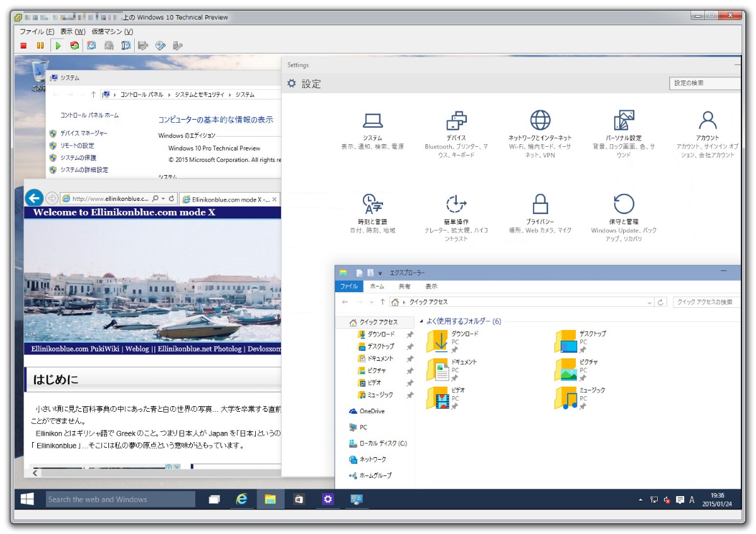Open デバイス マネージャー link in System window
Screen dimensions: 756x534
[x=84, y=133]
